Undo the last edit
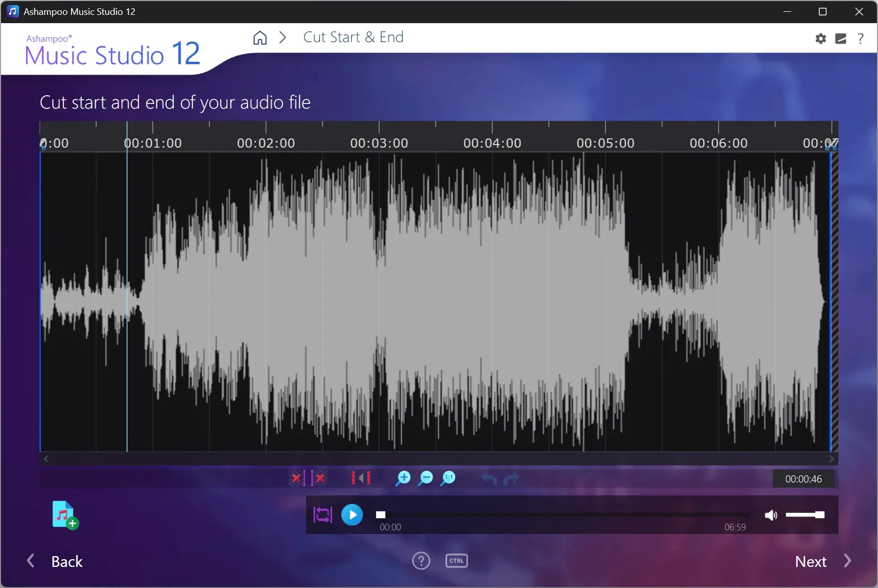Viewport: 878px width, 588px height. click(488, 478)
